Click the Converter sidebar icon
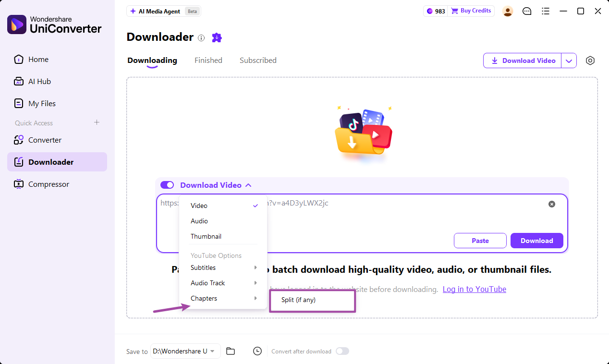Viewport: 609px width, 364px height. tap(19, 140)
